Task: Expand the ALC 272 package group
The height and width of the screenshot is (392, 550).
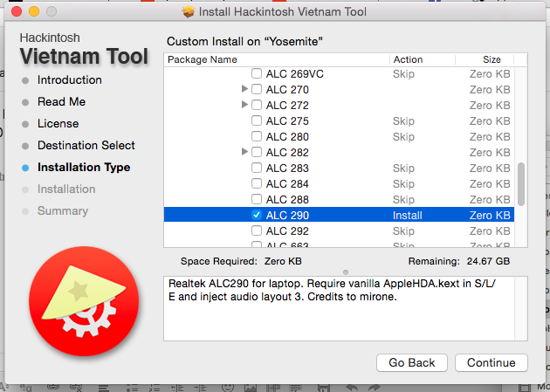Action: (x=244, y=106)
